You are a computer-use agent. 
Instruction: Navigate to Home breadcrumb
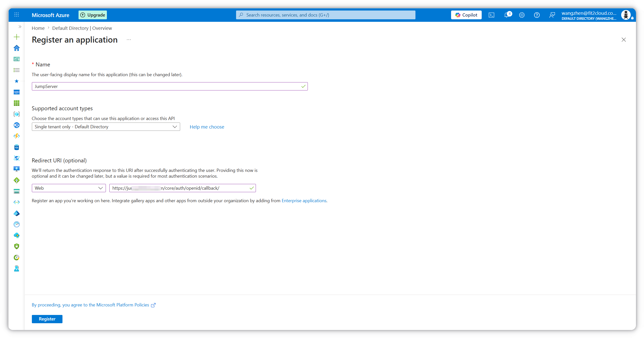(38, 28)
